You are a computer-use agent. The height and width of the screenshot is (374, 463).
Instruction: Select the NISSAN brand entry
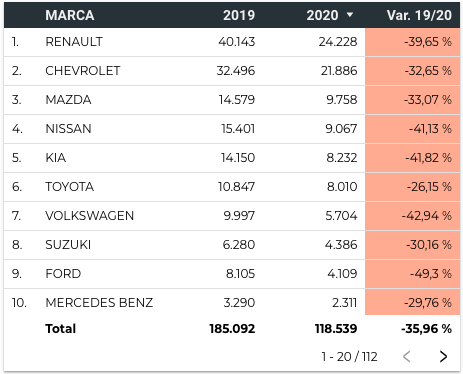tap(68, 129)
